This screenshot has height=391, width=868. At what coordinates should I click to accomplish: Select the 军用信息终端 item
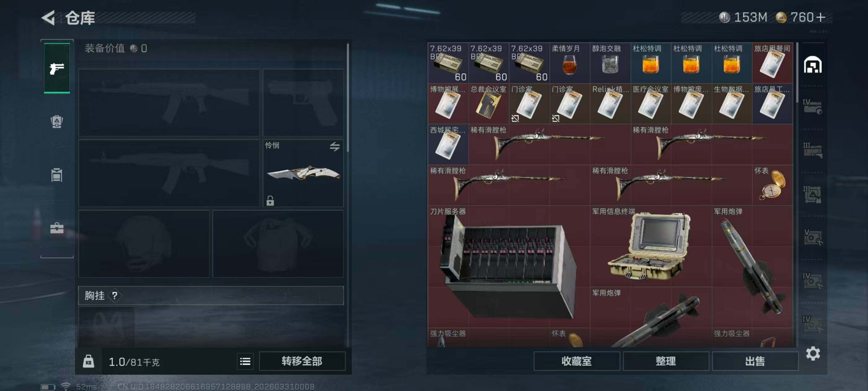[651, 246]
